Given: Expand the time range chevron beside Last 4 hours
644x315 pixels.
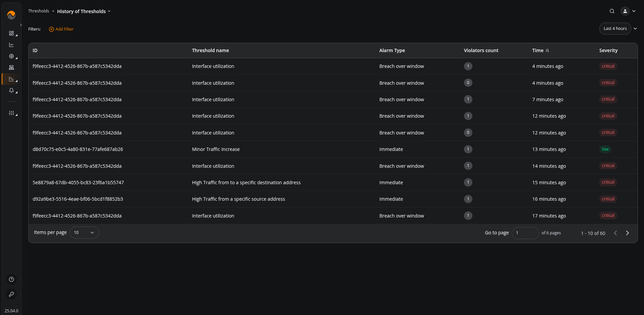Looking at the screenshot, I should coord(635,29).
